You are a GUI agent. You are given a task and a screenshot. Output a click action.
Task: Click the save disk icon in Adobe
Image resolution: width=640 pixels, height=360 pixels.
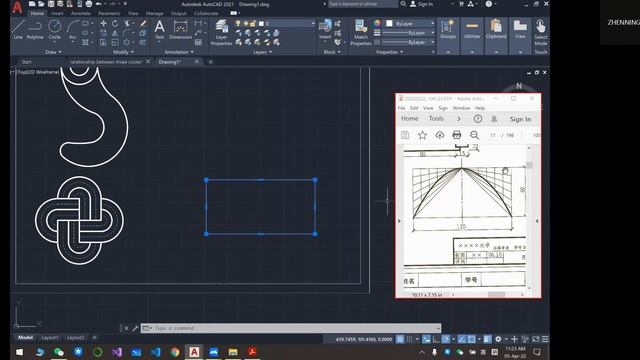[x=405, y=135]
